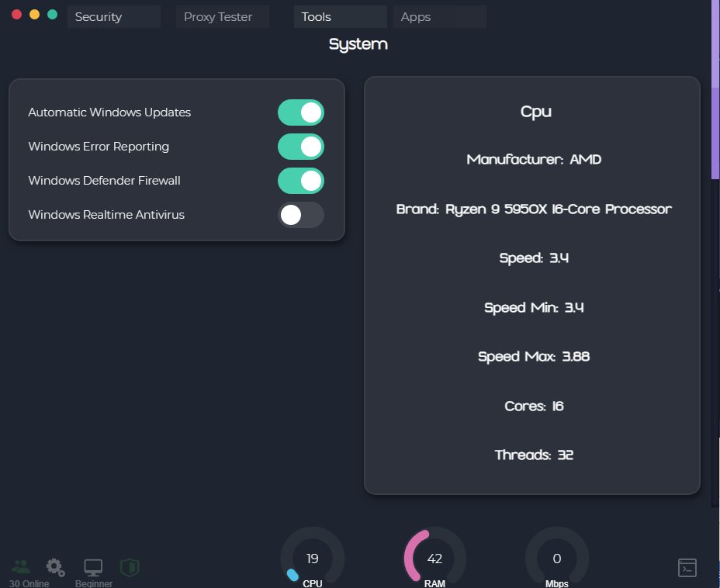This screenshot has width=720, height=588.
Task: Open settings gears icon
Action: pos(56,567)
